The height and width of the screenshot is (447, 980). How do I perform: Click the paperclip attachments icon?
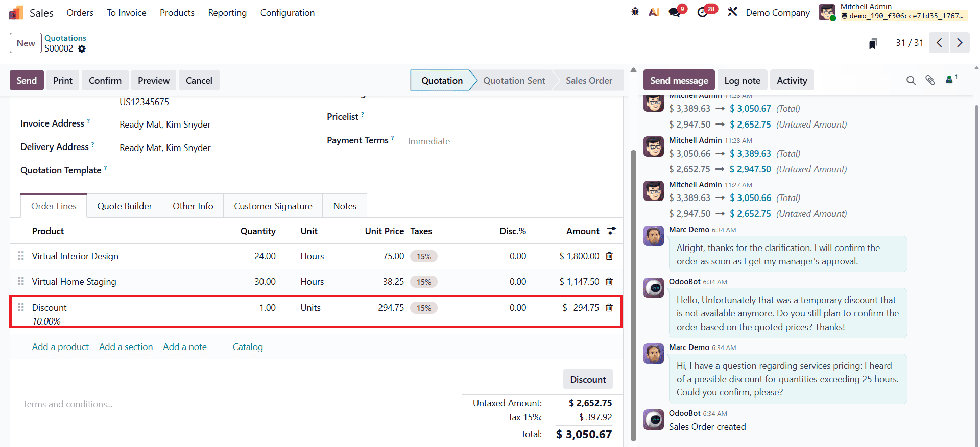[930, 81]
